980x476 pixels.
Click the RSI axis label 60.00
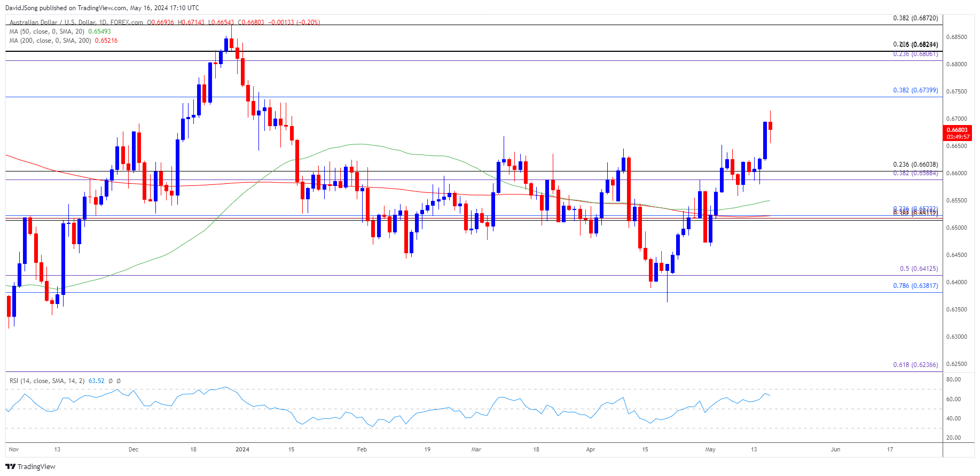click(953, 399)
